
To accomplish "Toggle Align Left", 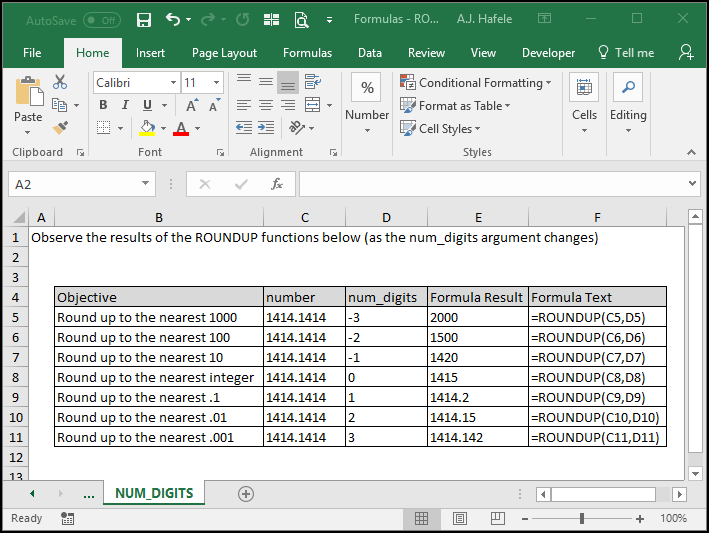I will (244, 105).
